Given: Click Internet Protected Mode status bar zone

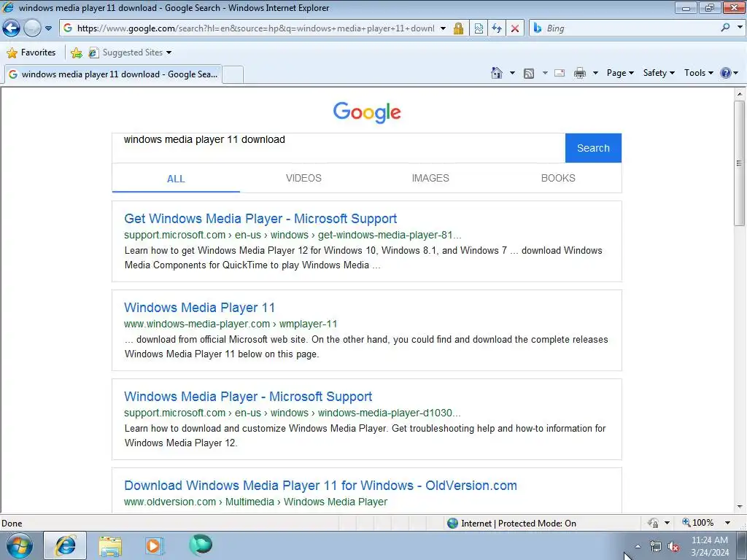Looking at the screenshot, I should click(511, 524).
